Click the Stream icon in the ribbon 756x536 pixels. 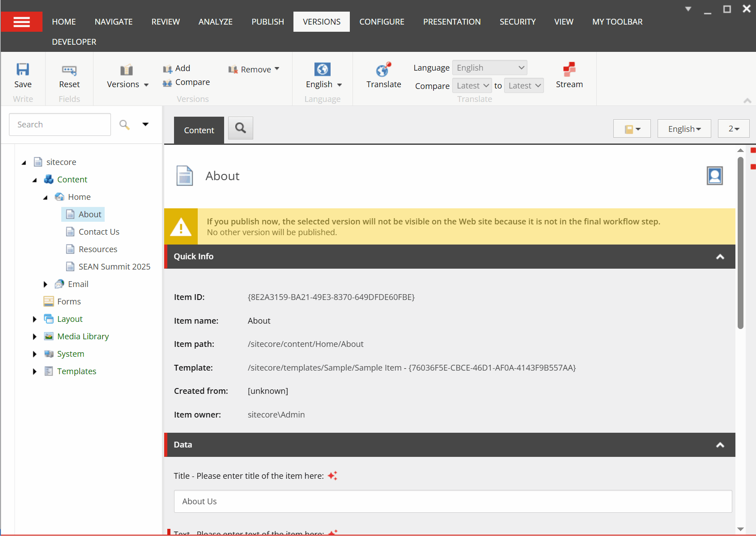point(569,70)
